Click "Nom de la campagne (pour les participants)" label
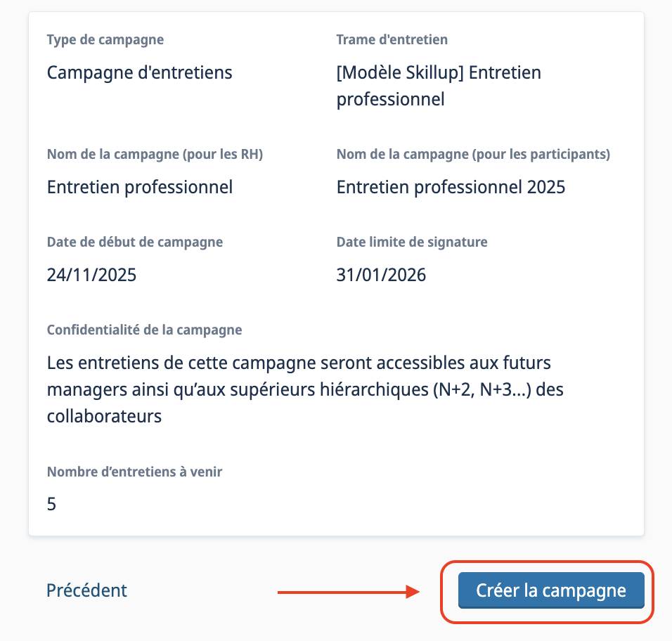 pyautogui.click(x=473, y=155)
